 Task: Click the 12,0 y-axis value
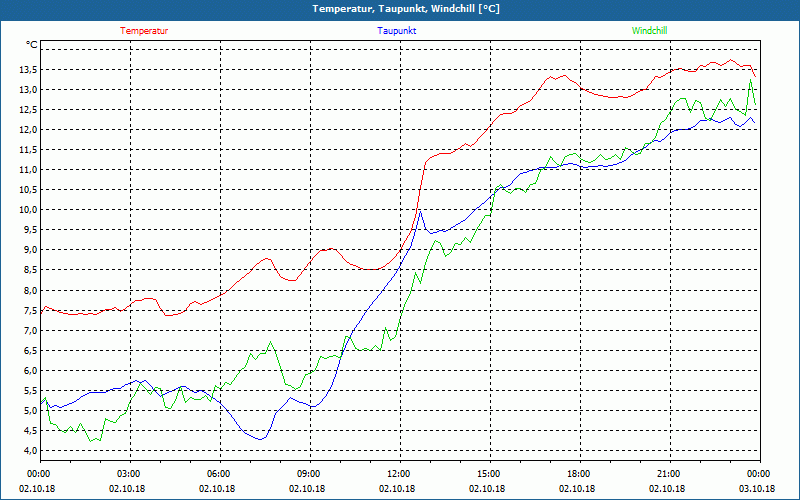[x=29, y=130]
